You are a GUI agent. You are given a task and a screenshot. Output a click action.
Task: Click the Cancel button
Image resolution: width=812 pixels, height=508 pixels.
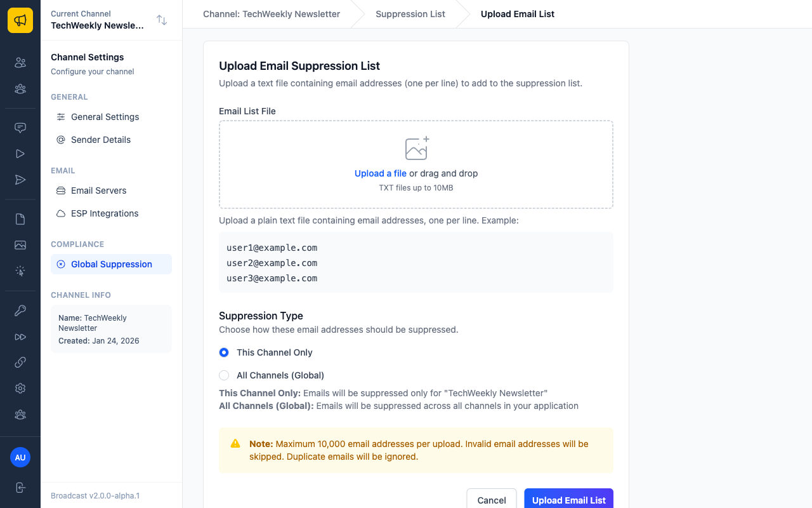pyautogui.click(x=492, y=500)
